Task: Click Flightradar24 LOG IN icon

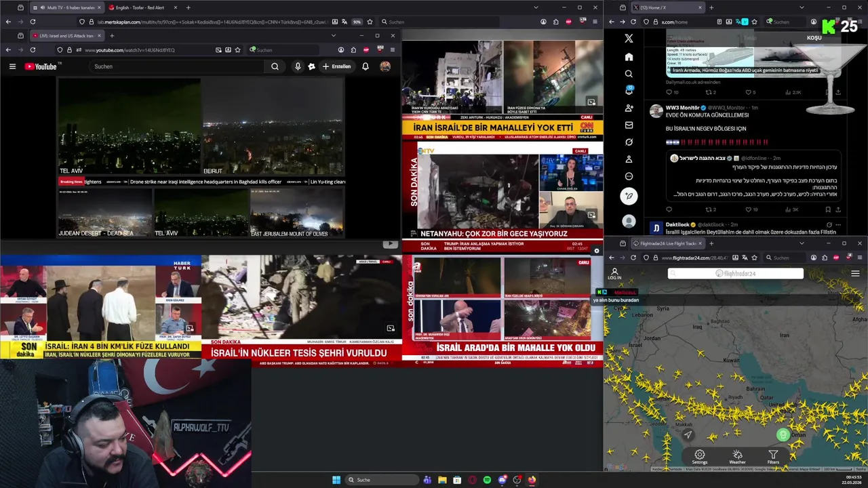Action: click(x=614, y=274)
